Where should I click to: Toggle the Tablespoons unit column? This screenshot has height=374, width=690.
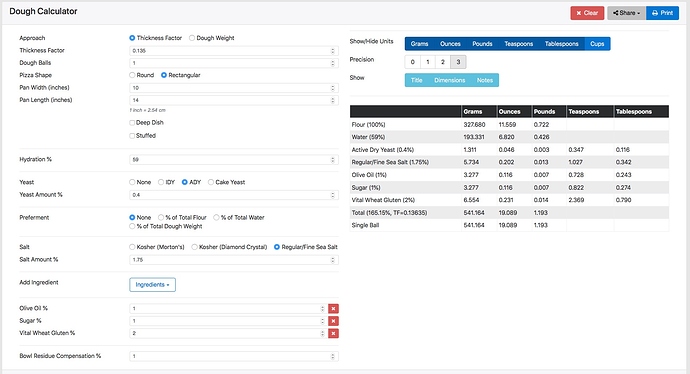[x=562, y=44]
